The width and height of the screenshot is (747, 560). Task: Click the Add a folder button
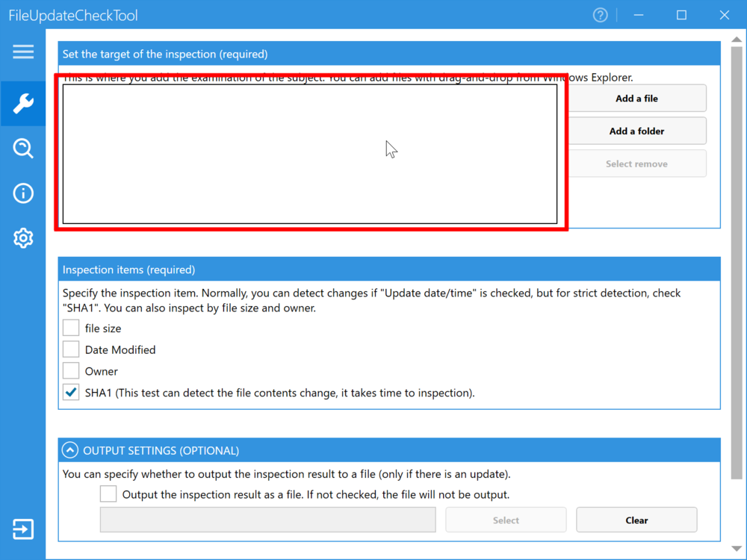pyautogui.click(x=636, y=131)
